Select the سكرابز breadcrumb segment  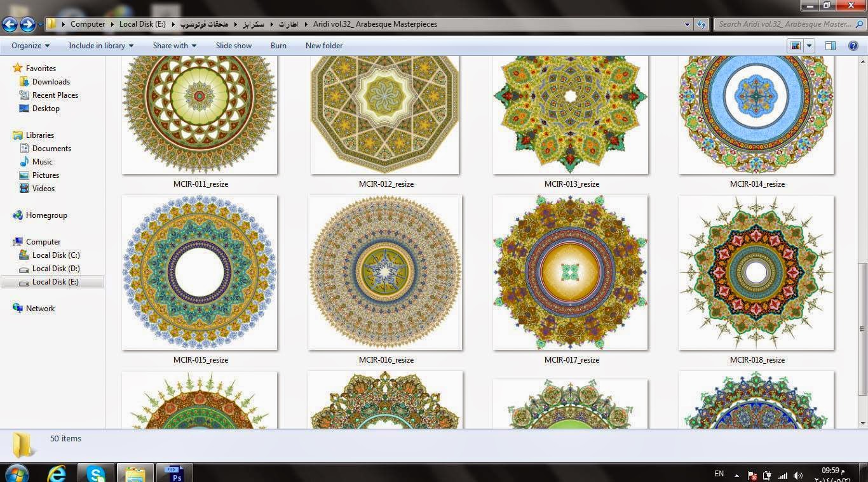(254, 24)
